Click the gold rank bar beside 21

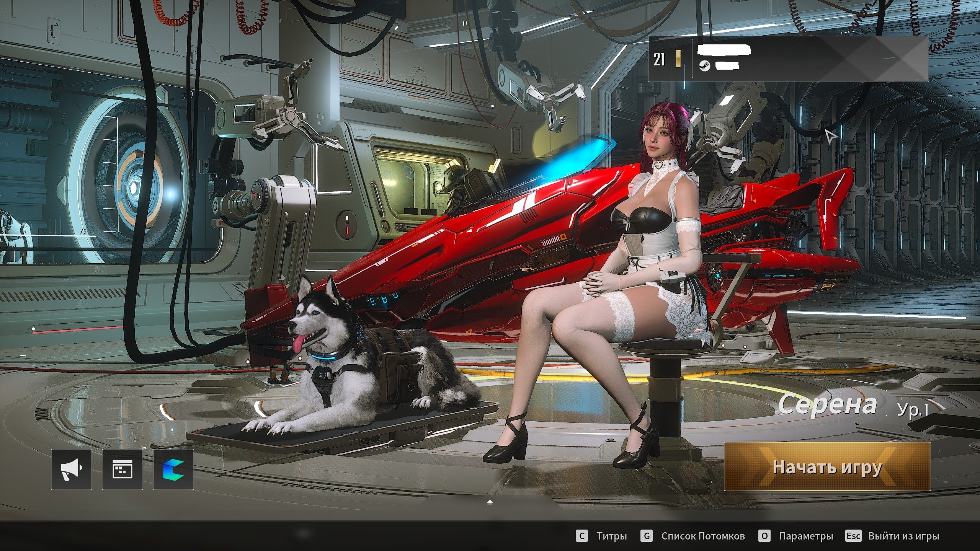(x=678, y=59)
